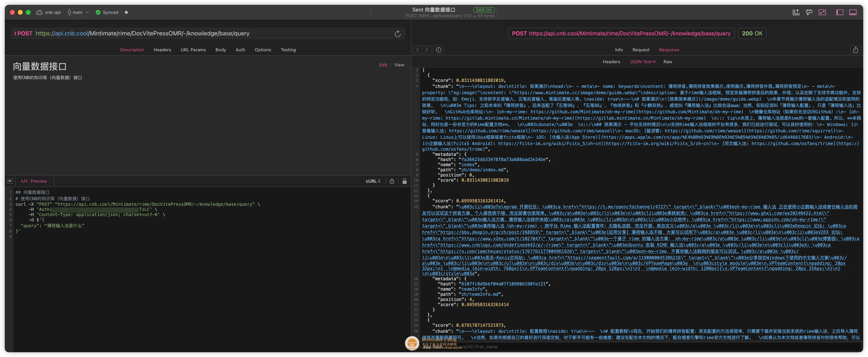The image size is (868, 357).
Task: Show response Headers sub-tab
Action: click(x=611, y=62)
